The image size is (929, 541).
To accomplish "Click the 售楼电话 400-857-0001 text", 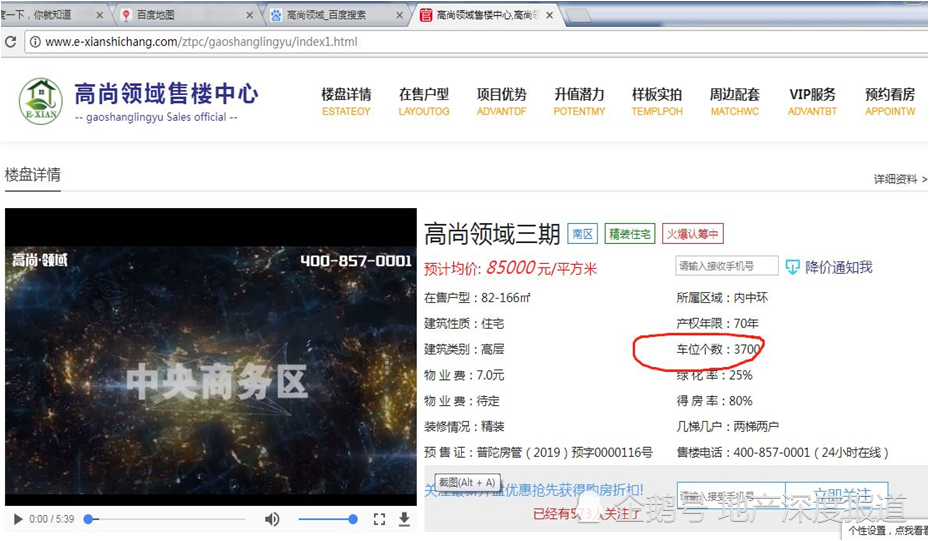I will [x=782, y=453].
